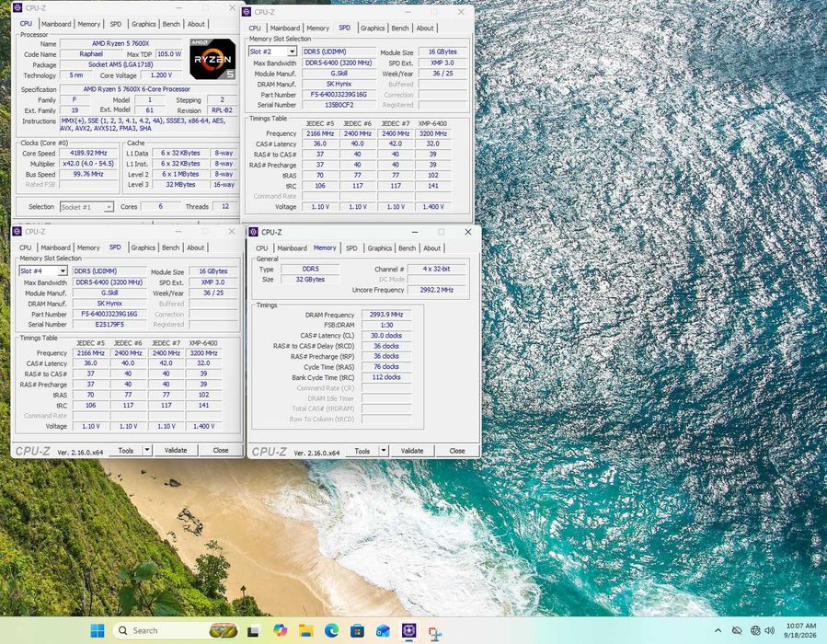Click the Ryzen 5 processor logo
This screenshot has width=827, height=644.
click(x=212, y=59)
